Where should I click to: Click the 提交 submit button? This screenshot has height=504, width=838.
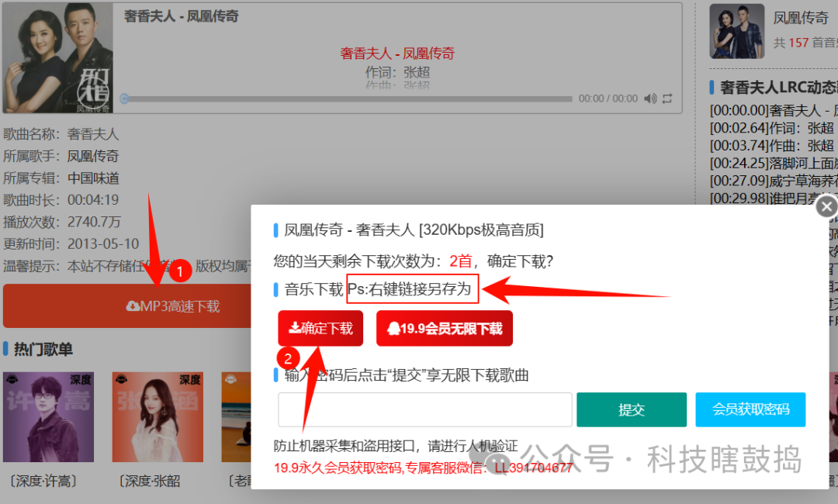click(x=631, y=409)
